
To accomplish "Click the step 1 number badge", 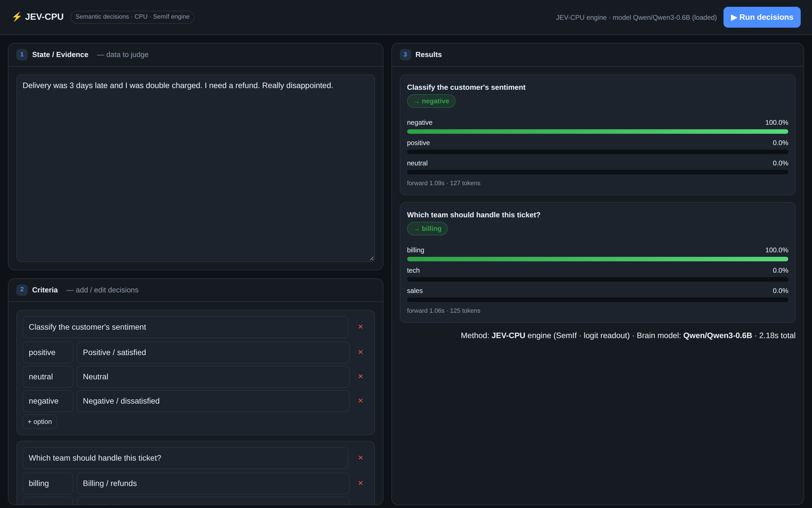I will [22, 54].
